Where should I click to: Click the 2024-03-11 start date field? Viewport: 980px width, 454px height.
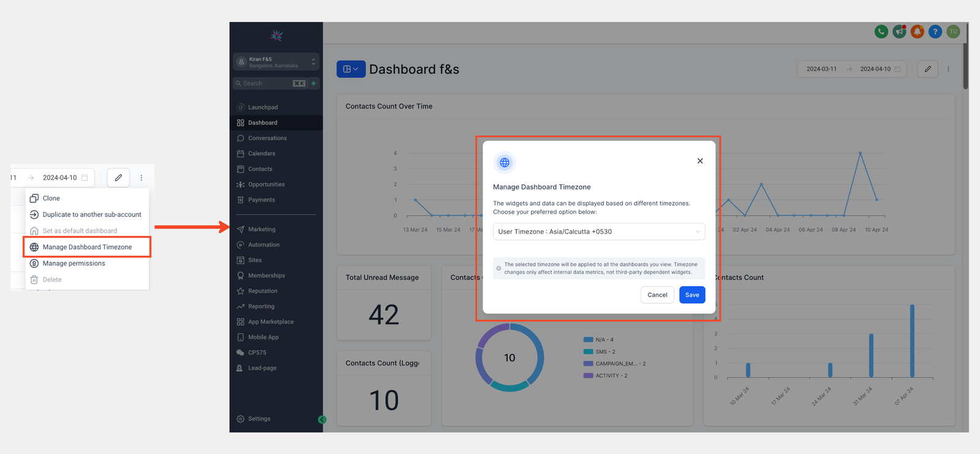pyautogui.click(x=821, y=69)
